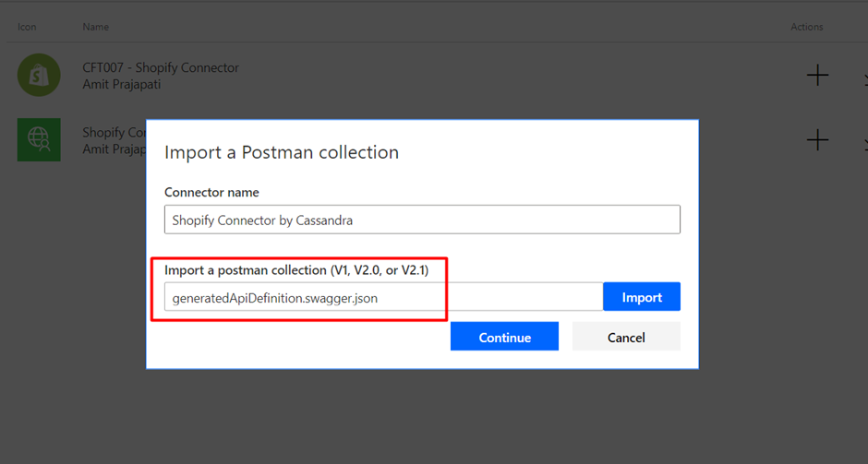Screen dimensions: 868x464
Task: Click the Icon column header
Action: 27,27
